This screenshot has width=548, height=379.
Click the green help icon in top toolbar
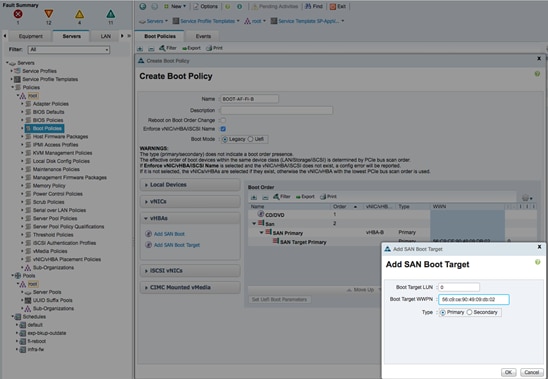point(228,6)
